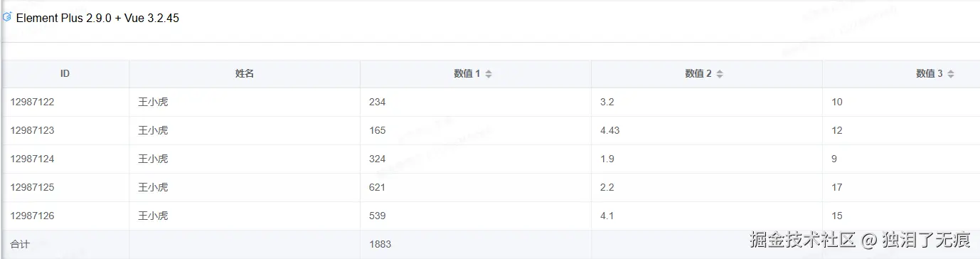Sort by 数值 3 using its caret icon
This screenshot has height=259, width=980.
(951, 74)
